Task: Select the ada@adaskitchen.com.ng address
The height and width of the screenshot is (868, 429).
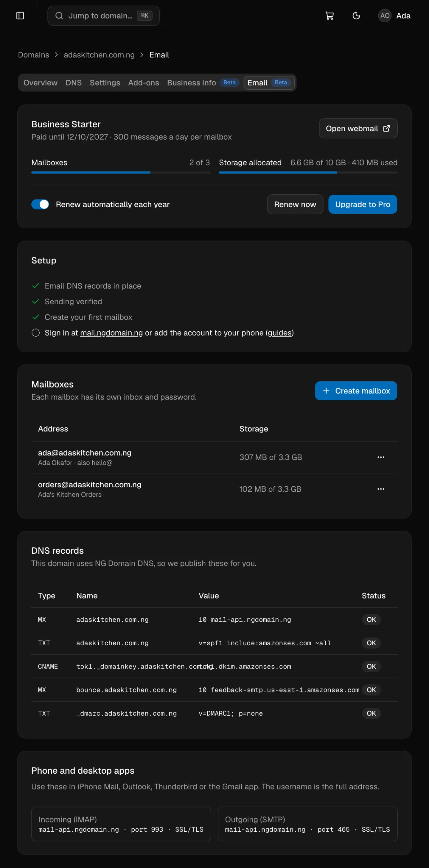Action: coord(85,452)
